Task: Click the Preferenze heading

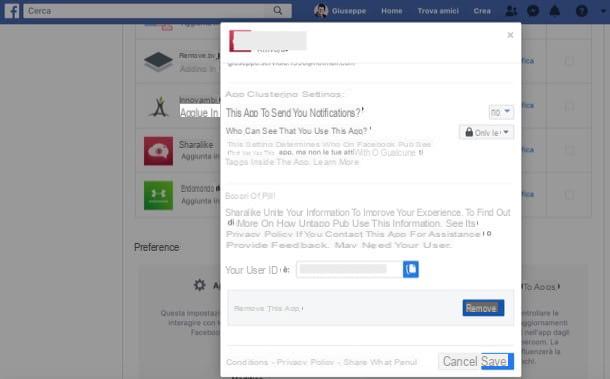Action: pos(156,247)
